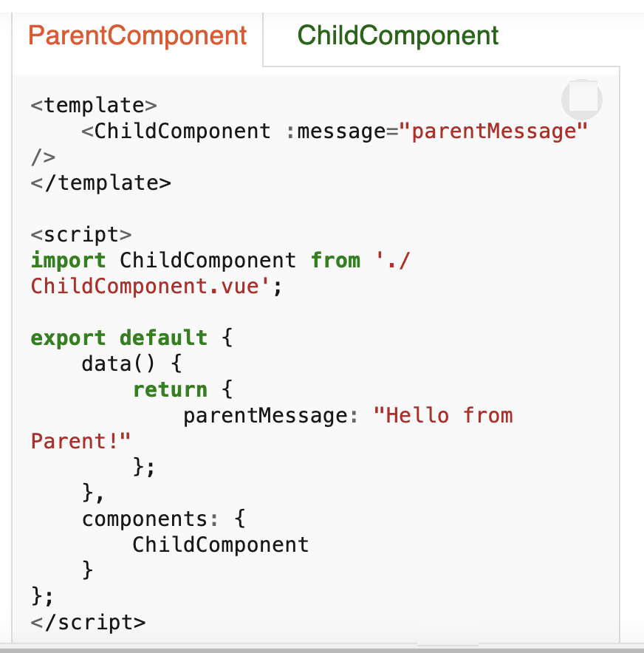Click the default keyword
This screenshot has width=644, height=653.
163,338
